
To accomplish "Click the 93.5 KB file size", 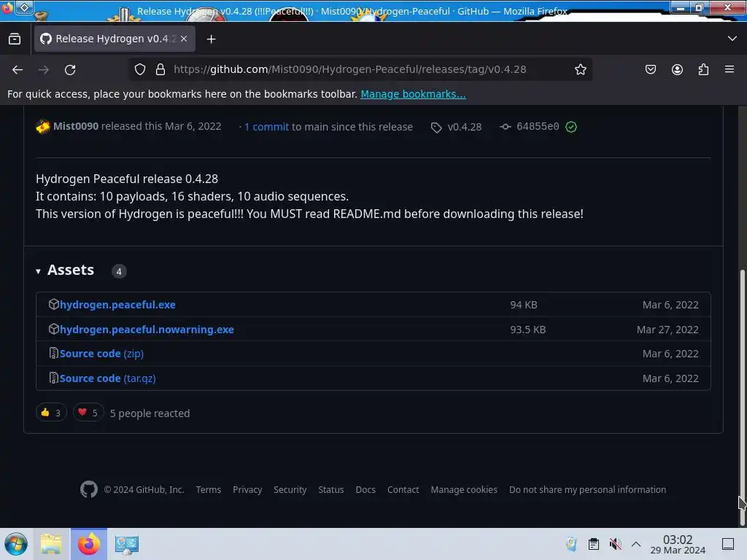I will (528, 330).
